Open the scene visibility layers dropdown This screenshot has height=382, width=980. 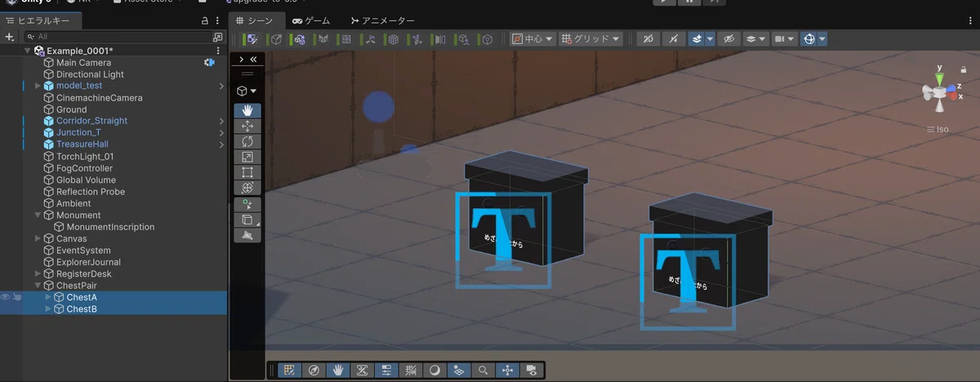click(x=757, y=38)
